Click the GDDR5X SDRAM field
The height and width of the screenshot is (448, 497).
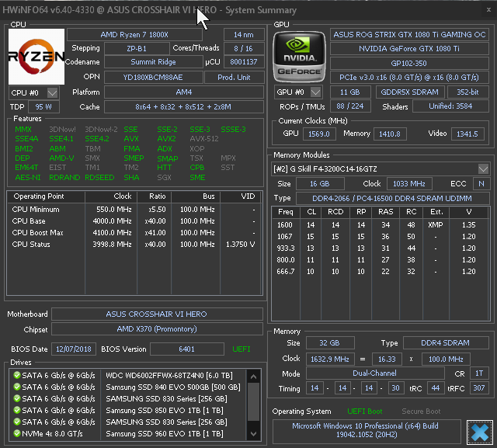[x=410, y=92]
